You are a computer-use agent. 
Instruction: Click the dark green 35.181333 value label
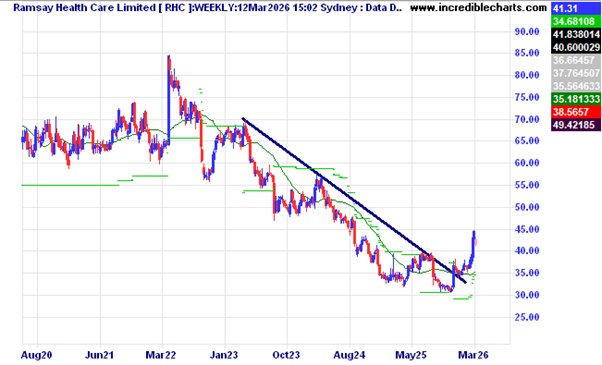576,99
